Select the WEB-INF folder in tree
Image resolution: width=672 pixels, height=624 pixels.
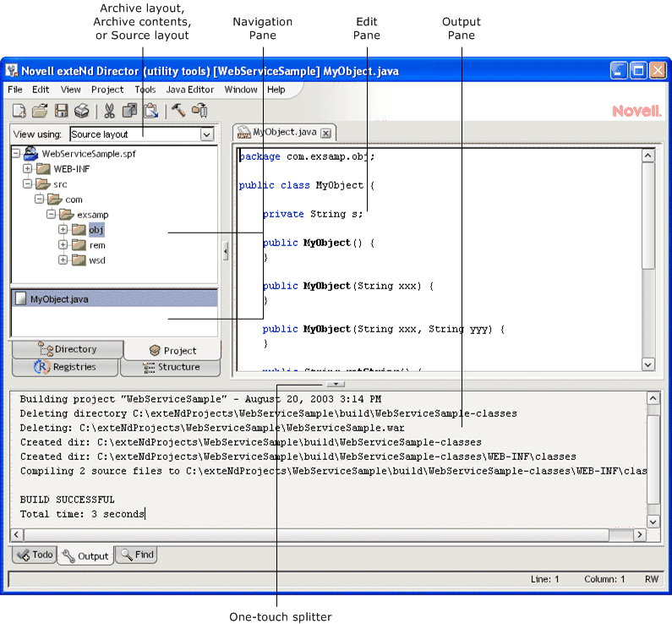tap(72, 169)
